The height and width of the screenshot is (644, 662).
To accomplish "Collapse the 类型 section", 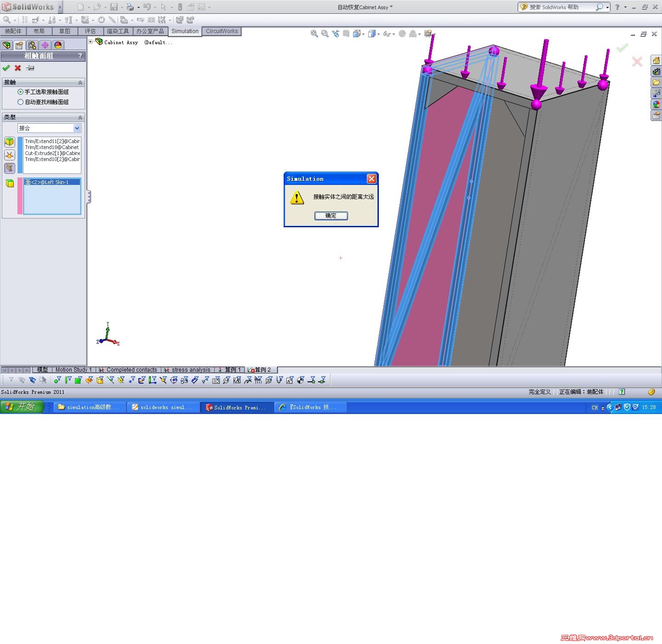I will point(80,117).
